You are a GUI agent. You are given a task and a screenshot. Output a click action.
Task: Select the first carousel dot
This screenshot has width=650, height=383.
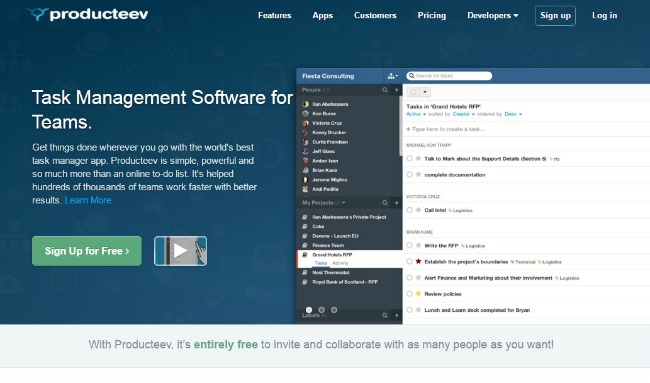point(309,310)
